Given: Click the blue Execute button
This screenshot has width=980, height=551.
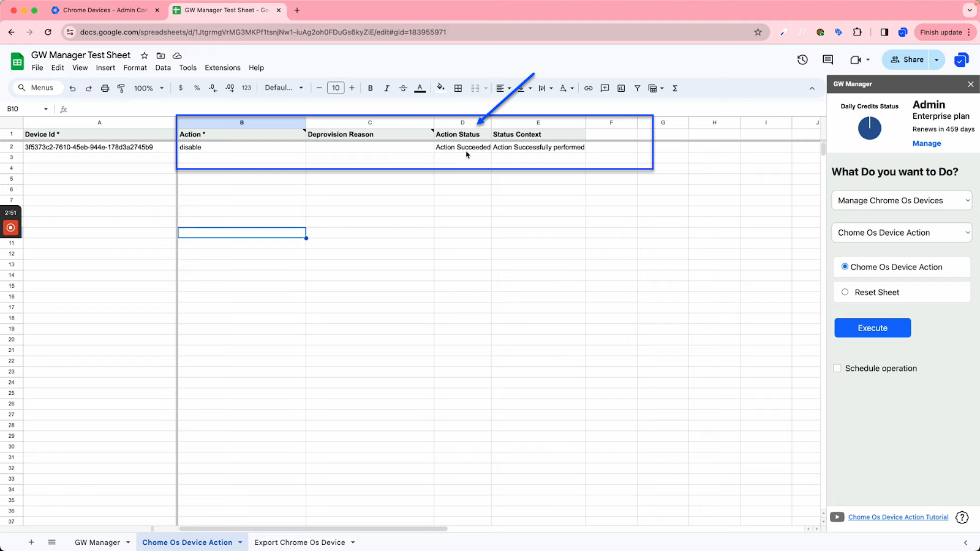Looking at the screenshot, I should 872,328.
